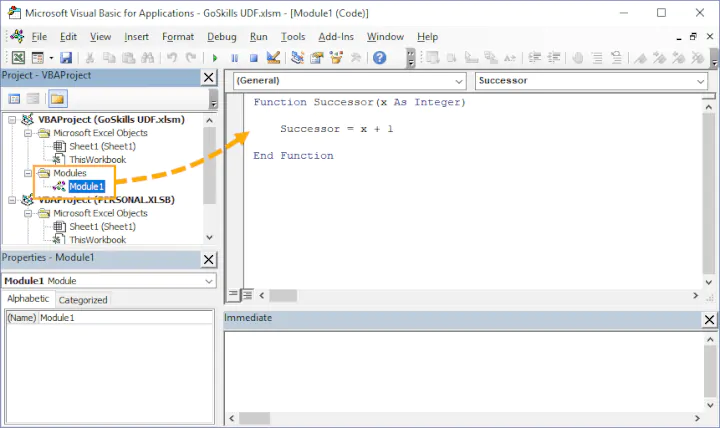Close the Immediate window
Screen dimensions: 720x428
click(x=709, y=320)
